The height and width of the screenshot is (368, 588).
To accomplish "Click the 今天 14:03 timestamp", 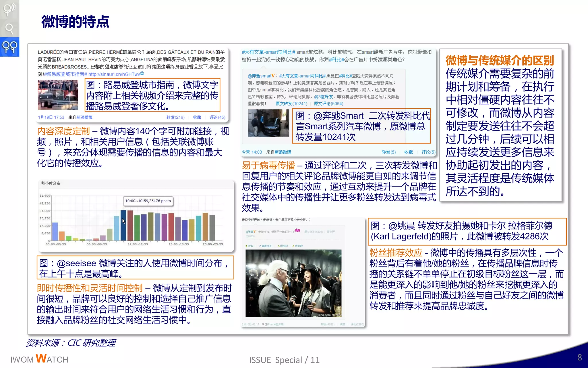I will [x=252, y=152].
